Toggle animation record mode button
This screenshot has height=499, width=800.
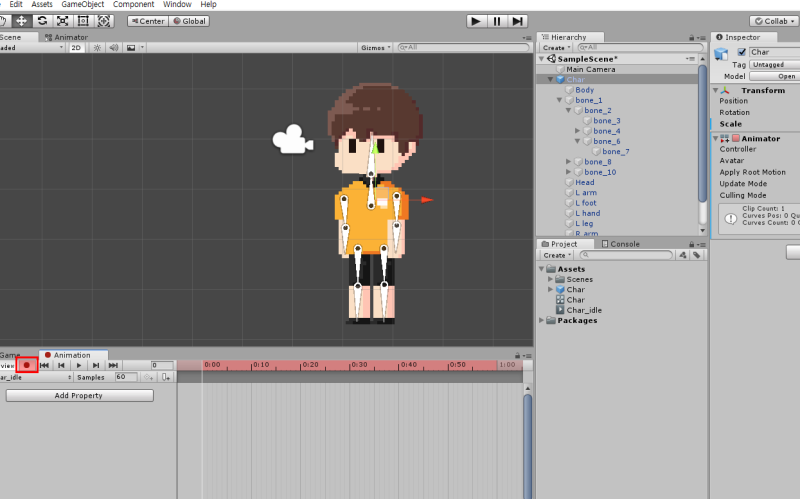[x=27, y=365]
